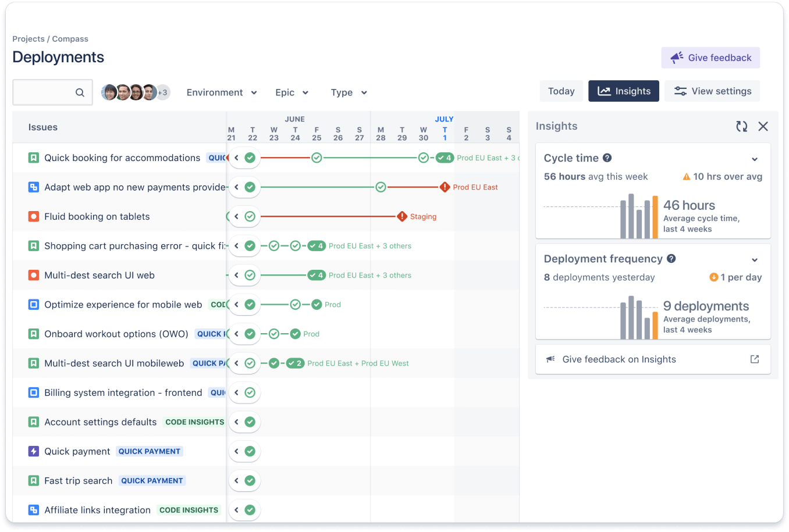Click the purple epic icon next to Quick payment
The width and height of the screenshot is (789, 532).
coord(33,451)
